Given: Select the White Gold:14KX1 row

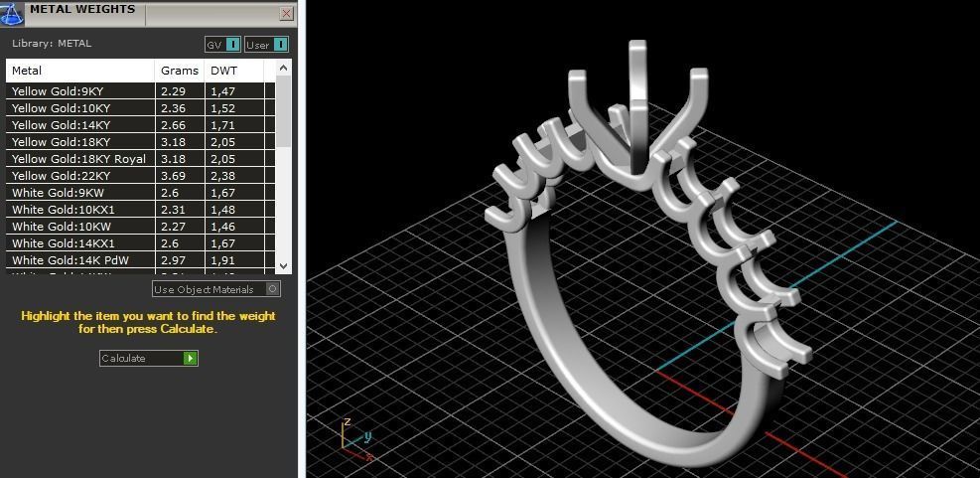Looking at the screenshot, I should pyautogui.click(x=141, y=243).
